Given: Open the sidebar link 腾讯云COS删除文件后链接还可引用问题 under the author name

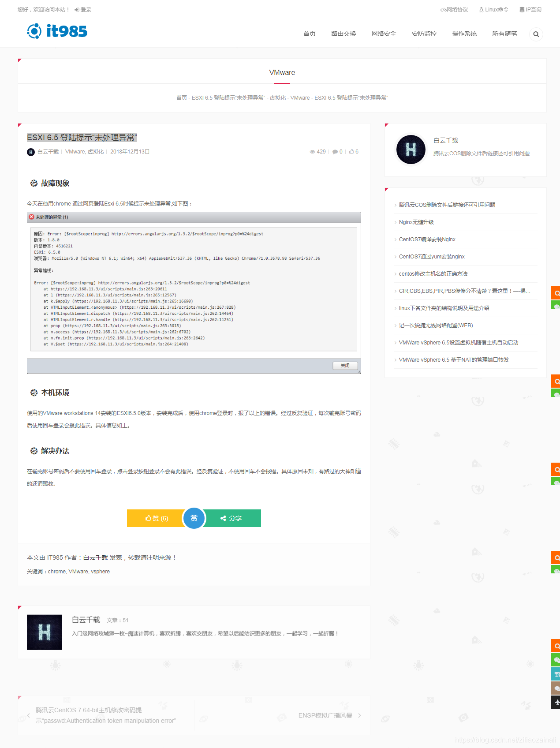Looking at the screenshot, I should pyautogui.click(x=482, y=153).
